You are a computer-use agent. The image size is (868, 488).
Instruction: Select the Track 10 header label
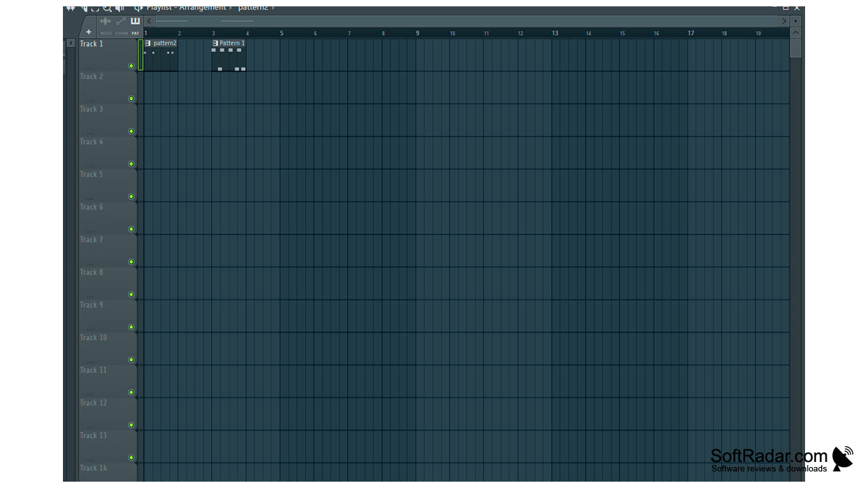[93, 337]
